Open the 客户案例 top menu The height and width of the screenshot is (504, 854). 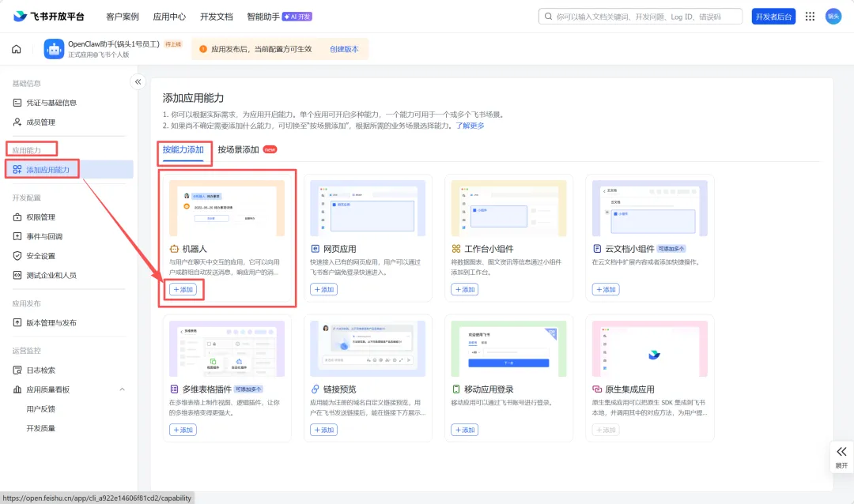(x=122, y=17)
